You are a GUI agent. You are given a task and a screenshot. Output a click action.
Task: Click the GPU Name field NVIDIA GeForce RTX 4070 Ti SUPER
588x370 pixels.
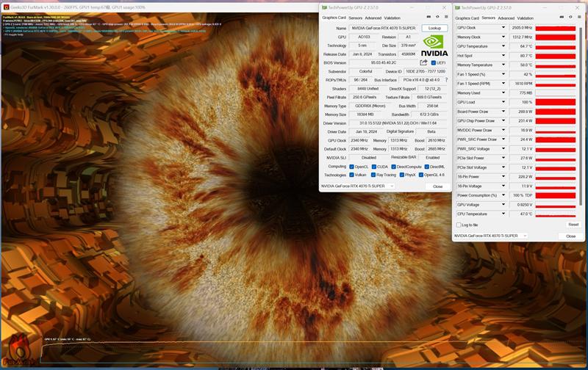click(x=384, y=28)
